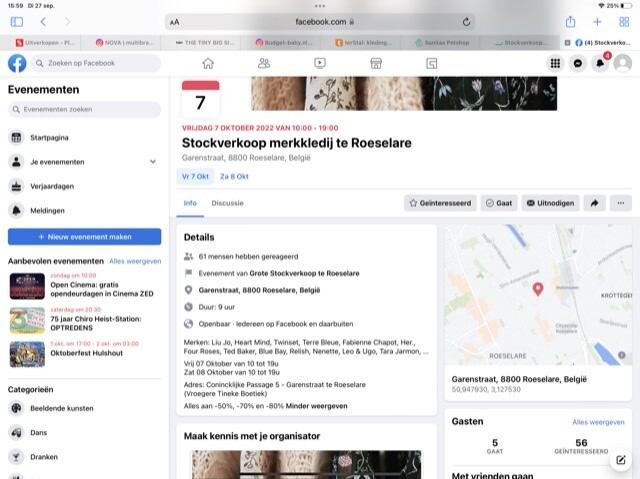Open the Facebook menu grid icon

555,63
